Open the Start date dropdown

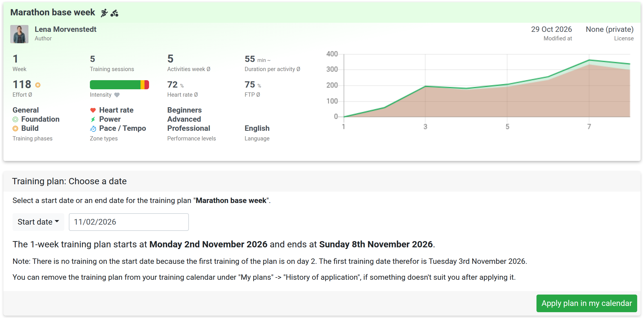38,222
